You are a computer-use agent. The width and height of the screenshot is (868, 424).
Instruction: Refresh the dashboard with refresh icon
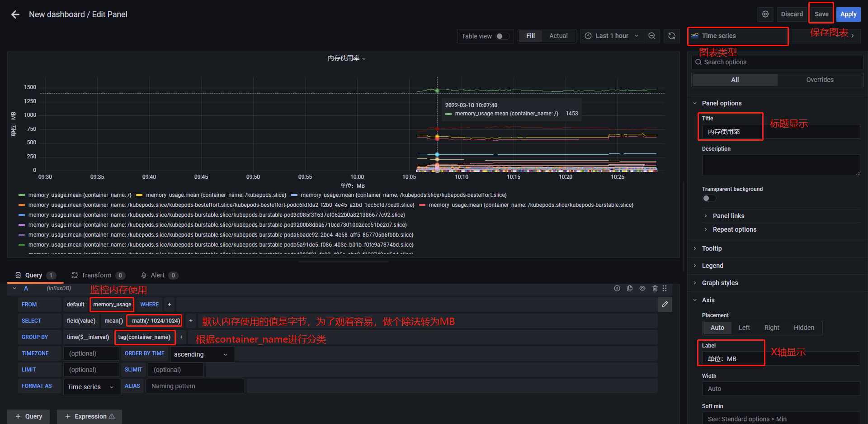(672, 36)
